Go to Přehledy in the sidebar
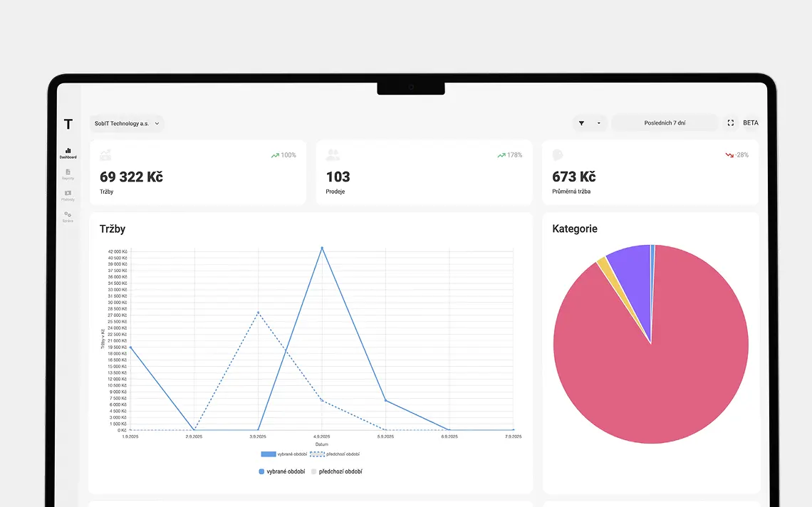The image size is (812, 507). (x=68, y=195)
